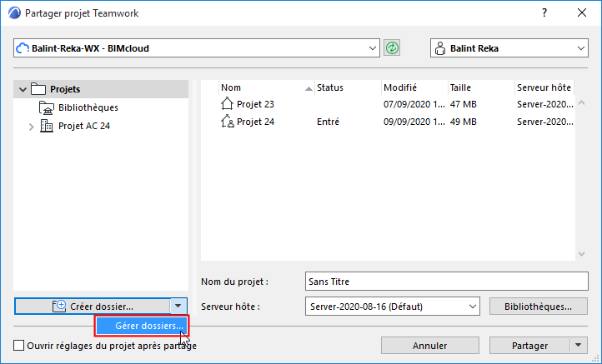Click the 09/09/2020 modified date cell
602x364 pixels.
tap(414, 122)
